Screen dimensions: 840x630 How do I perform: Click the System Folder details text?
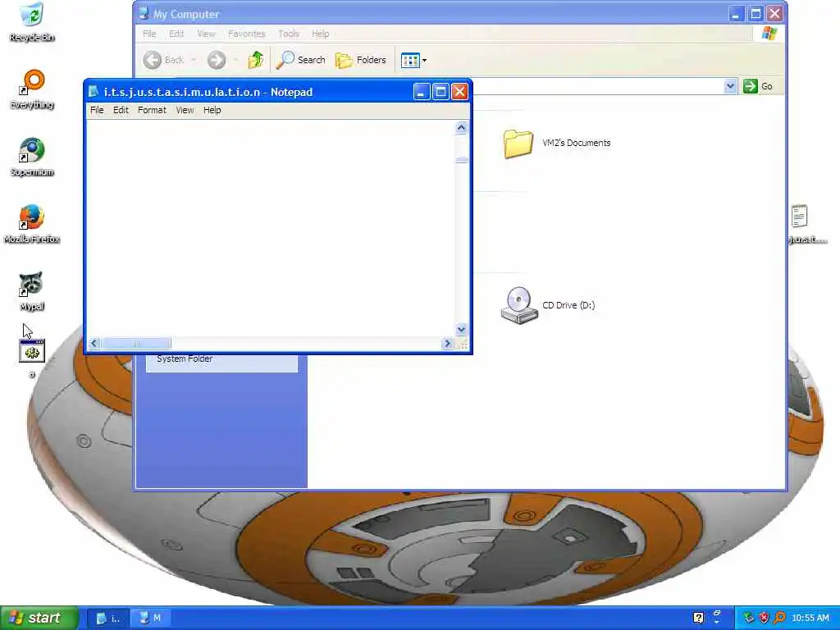tap(185, 359)
